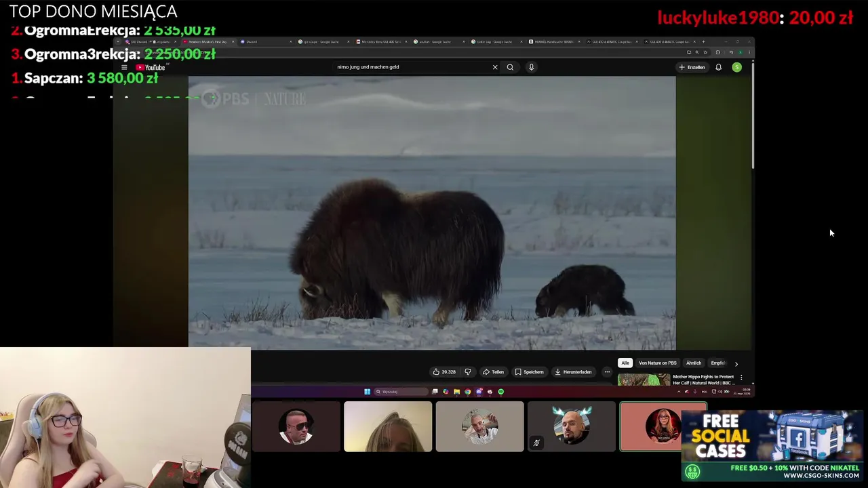Select the Alle filter chip
Screen dimensions: 868x488
[x=625, y=363]
